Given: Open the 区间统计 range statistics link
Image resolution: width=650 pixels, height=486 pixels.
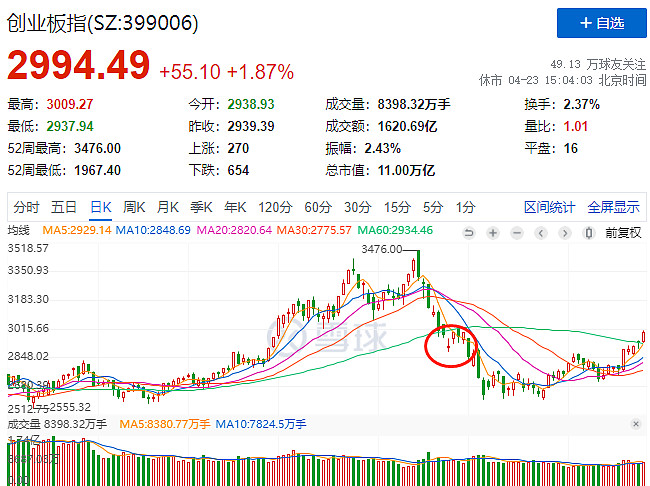Looking at the screenshot, I should (549, 207).
